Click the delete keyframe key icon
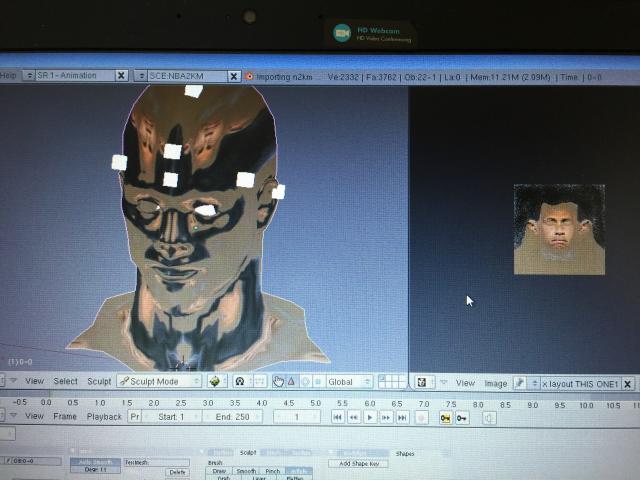 pos(463,417)
